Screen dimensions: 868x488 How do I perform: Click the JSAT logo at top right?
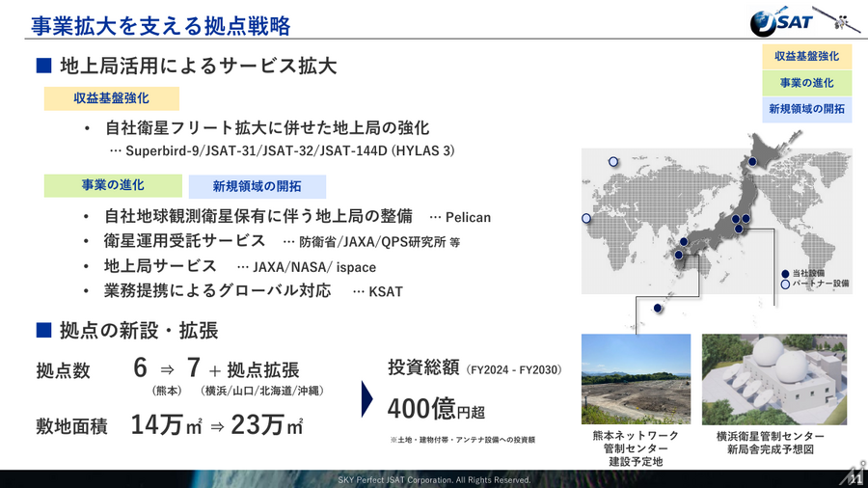[781, 23]
